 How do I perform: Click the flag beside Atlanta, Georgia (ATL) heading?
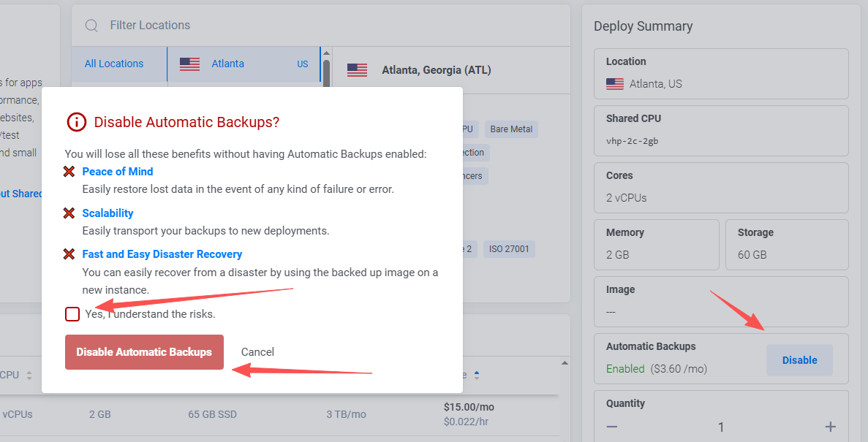point(357,70)
